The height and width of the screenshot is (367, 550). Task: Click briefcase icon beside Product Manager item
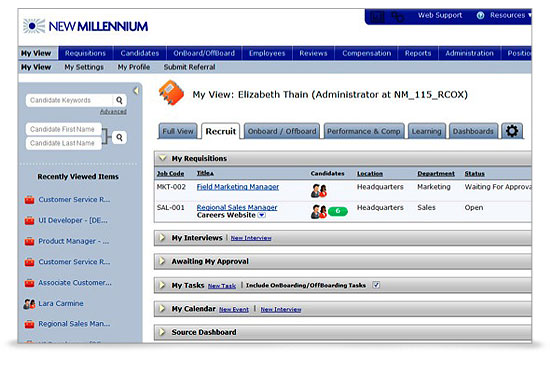point(29,241)
